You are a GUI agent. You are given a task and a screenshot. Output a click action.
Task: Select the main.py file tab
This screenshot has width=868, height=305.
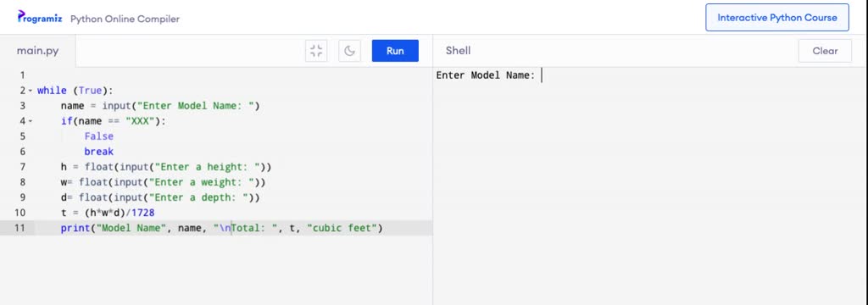(x=37, y=51)
